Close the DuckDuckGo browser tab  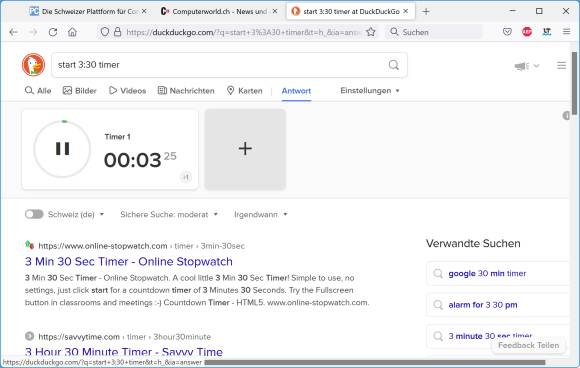(x=406, y=11)
